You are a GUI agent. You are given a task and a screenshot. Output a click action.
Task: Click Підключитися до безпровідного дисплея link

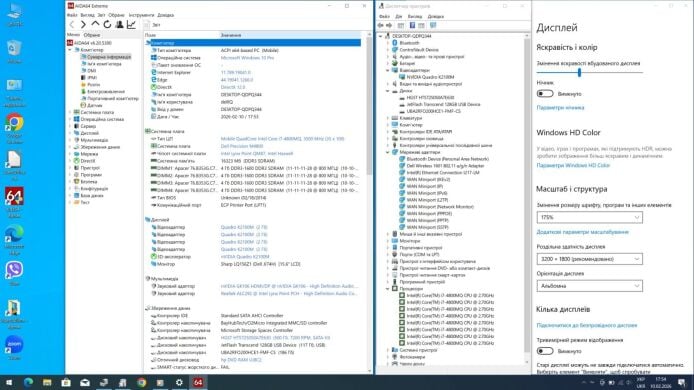click(587, 325)
